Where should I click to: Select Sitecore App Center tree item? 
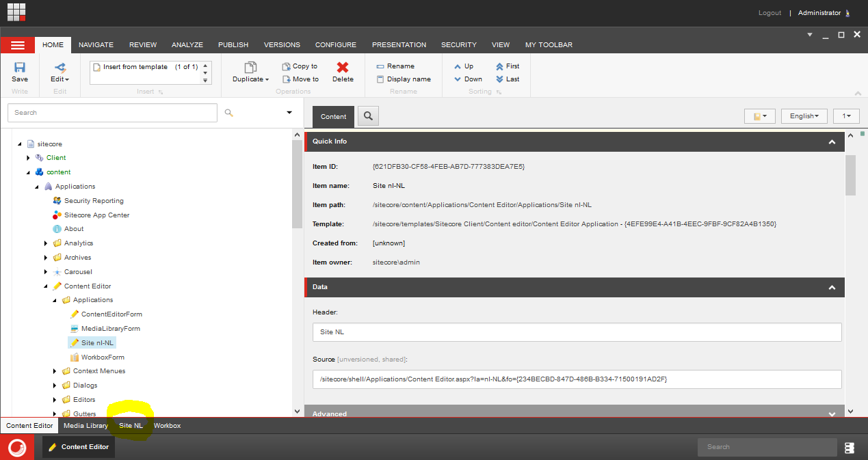(91, 215)
